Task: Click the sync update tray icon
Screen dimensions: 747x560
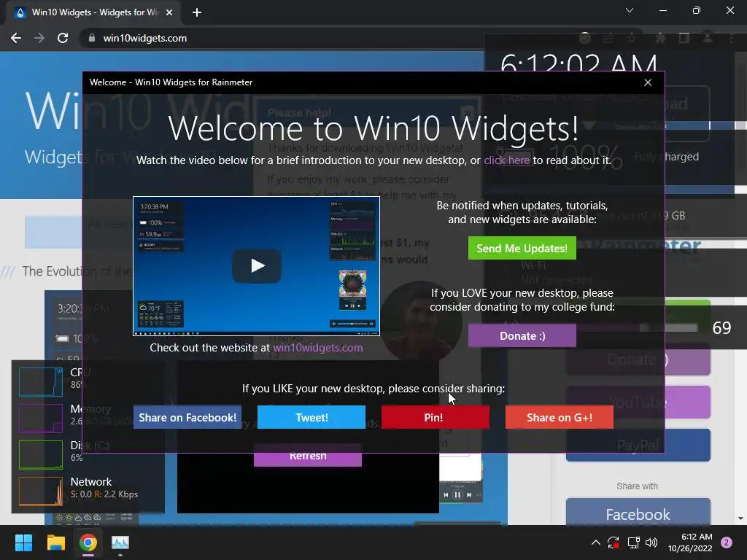Action: pos(613,542)
